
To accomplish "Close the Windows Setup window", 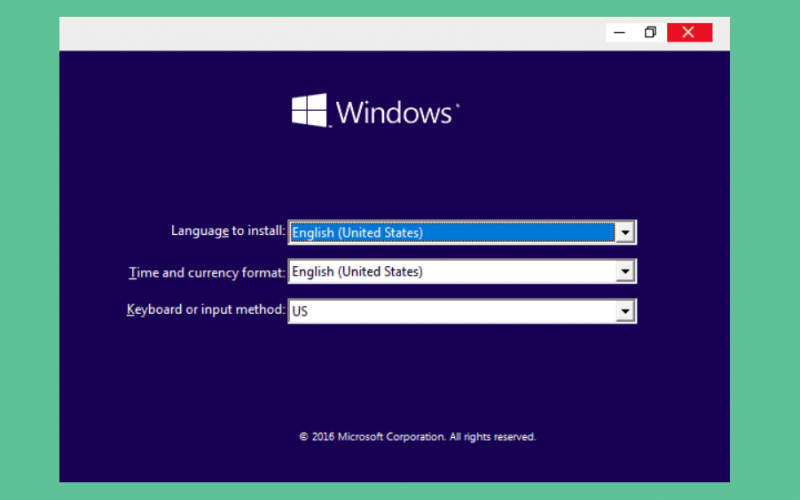I will [689, 33].
